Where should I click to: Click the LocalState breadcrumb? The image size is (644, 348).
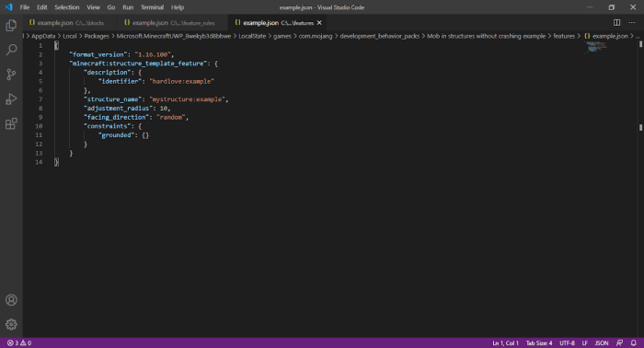(252, 36)
